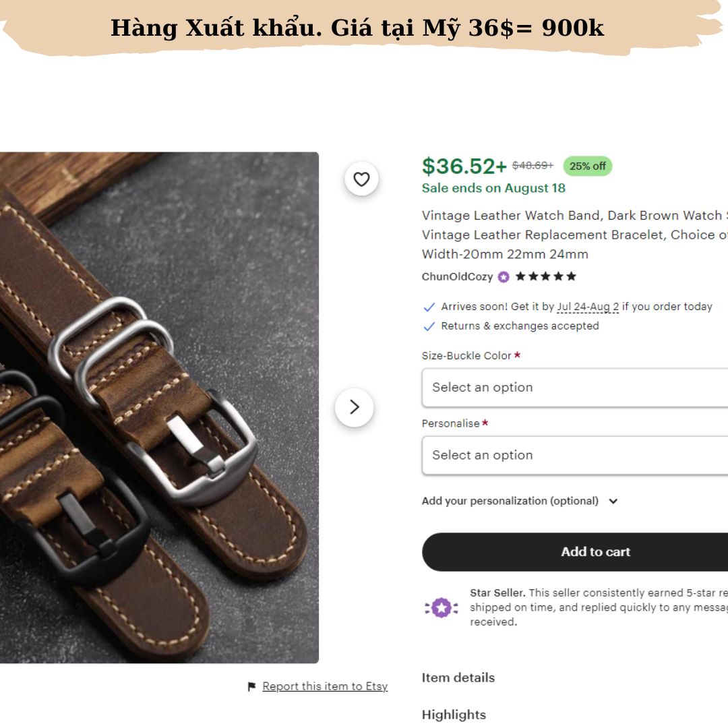Click the checkmark beside Arrives soon
728x728 pixels.
[x=429, y=307]
